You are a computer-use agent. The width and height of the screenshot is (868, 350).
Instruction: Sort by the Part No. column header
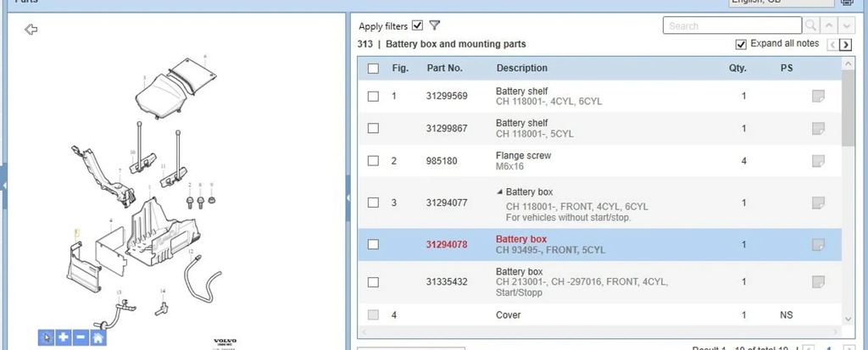[444, 68]
